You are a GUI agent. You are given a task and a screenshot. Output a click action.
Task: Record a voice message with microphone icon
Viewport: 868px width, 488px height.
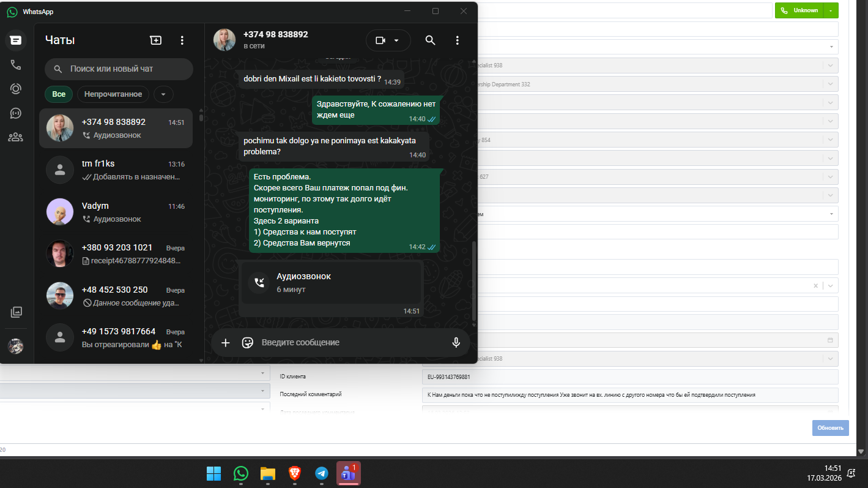(456, 342)
